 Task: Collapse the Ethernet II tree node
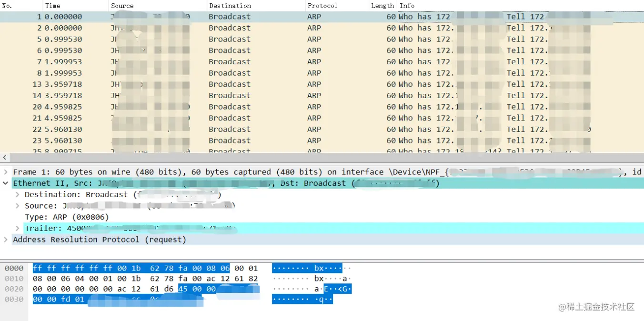point(6,183)
